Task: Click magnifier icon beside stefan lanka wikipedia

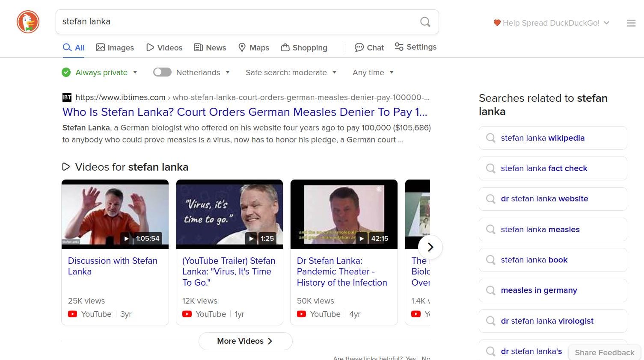Action: (491, 138)
